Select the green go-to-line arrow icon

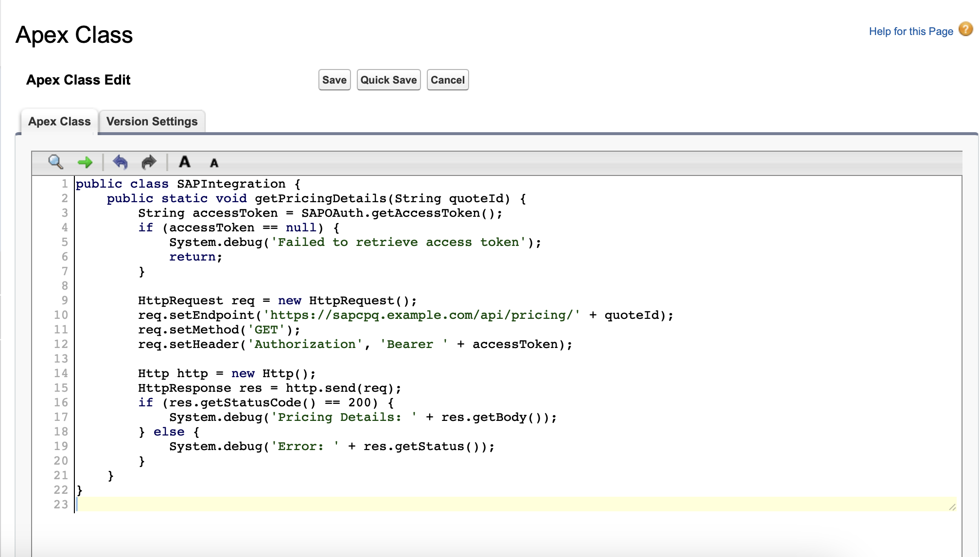point(85,162)
